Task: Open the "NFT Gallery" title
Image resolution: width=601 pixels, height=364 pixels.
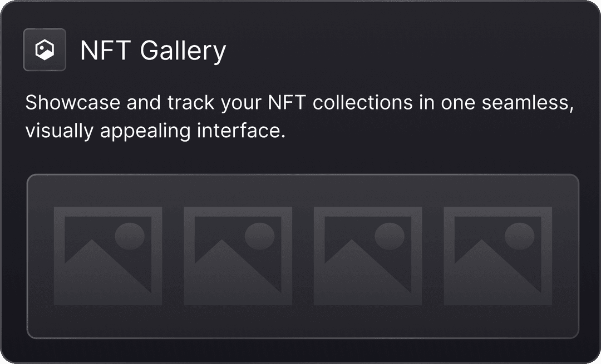Action: [153, 51]
